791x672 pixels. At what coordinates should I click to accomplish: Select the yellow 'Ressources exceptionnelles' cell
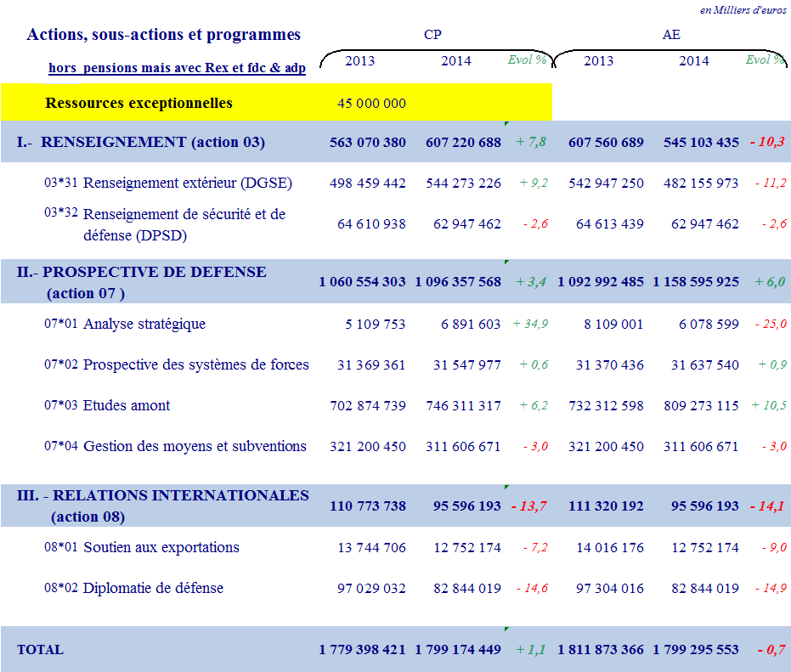click(x=138, y=104)
